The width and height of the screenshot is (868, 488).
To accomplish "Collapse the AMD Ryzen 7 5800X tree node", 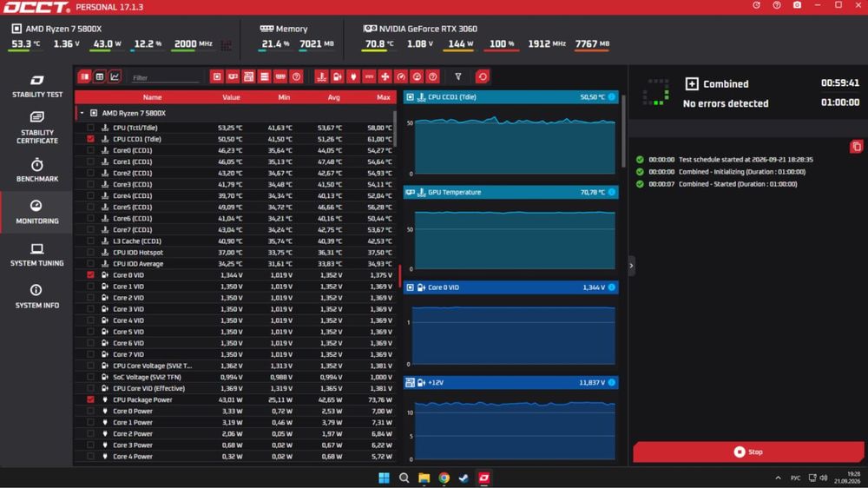I will tap(82, 113).
